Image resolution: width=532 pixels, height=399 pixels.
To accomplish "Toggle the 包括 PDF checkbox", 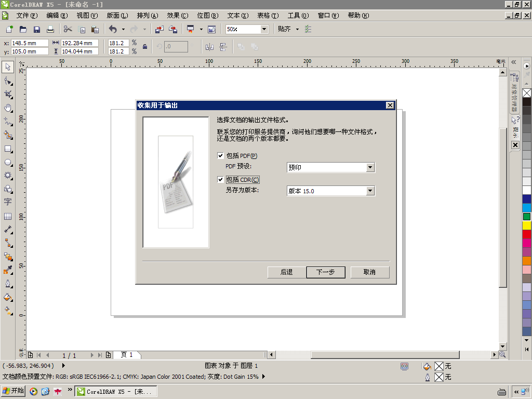I will click(x=220, y=156).
